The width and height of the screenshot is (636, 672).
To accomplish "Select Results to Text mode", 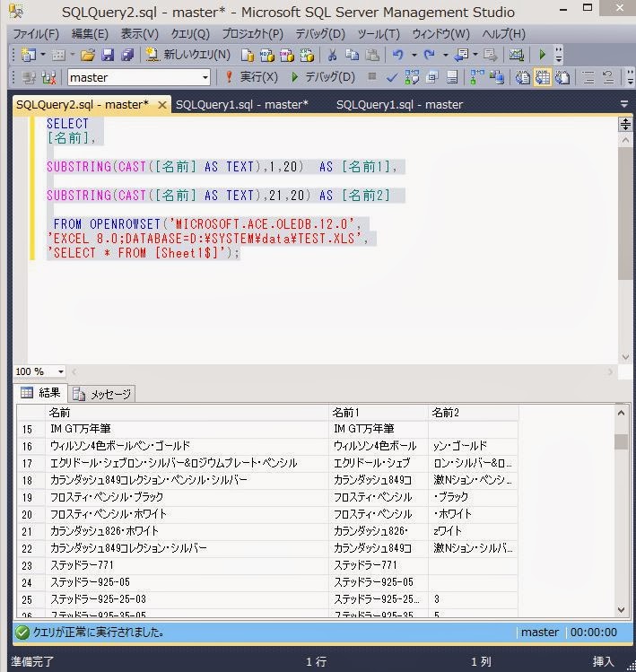I will click(x=522, y=77).
